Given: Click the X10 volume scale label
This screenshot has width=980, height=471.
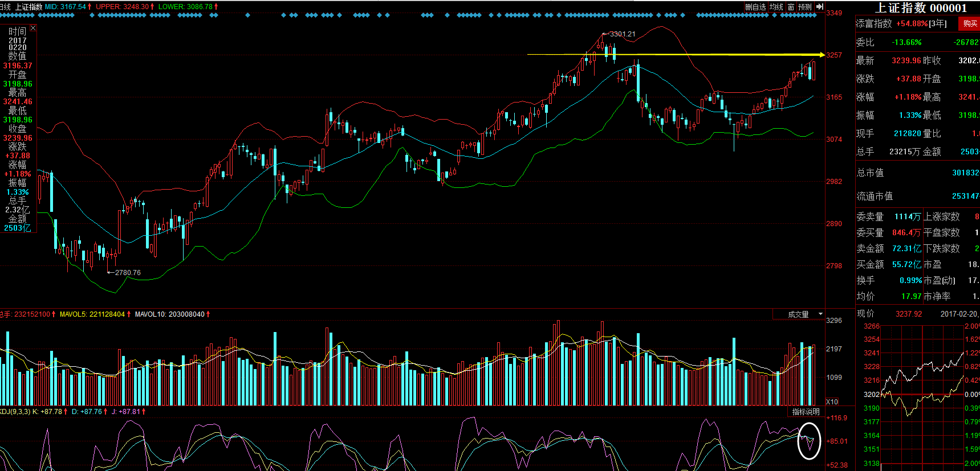Looking at the screenshot, I should click(832, 402).
